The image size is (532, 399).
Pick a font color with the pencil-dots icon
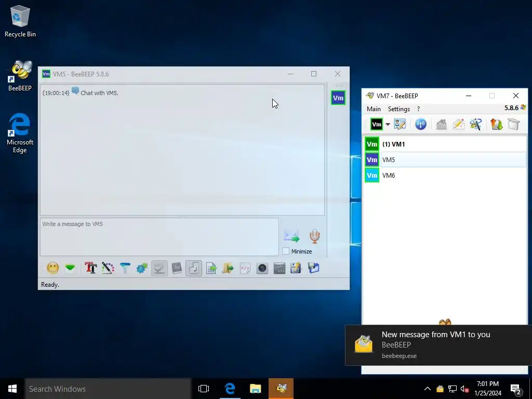(x=108, y=268)
